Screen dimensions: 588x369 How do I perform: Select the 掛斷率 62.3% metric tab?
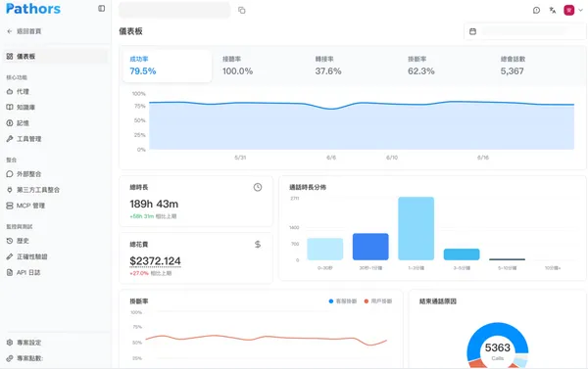pyautogui.click(x=445, y=66)
